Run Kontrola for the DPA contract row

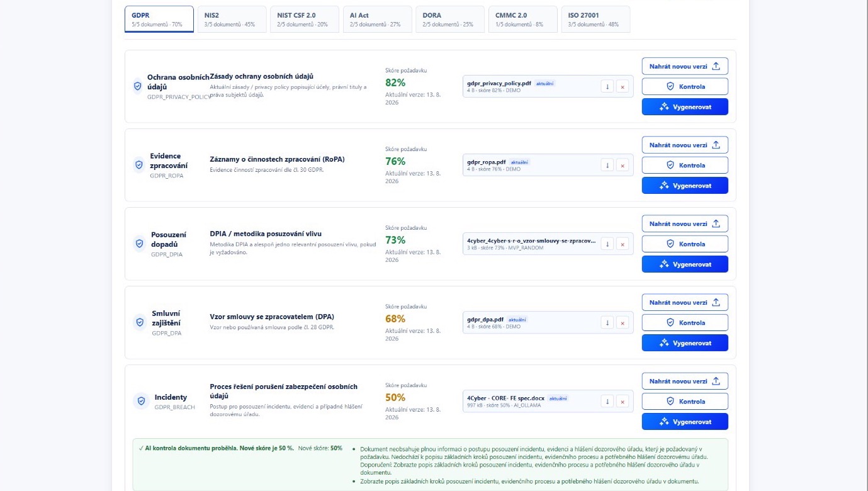685,322
